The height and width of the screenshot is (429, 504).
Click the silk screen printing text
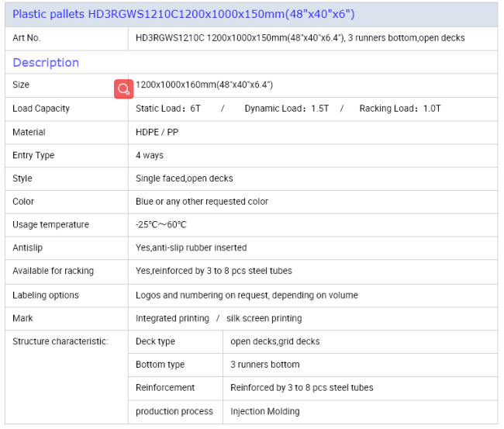coord(264,318)
